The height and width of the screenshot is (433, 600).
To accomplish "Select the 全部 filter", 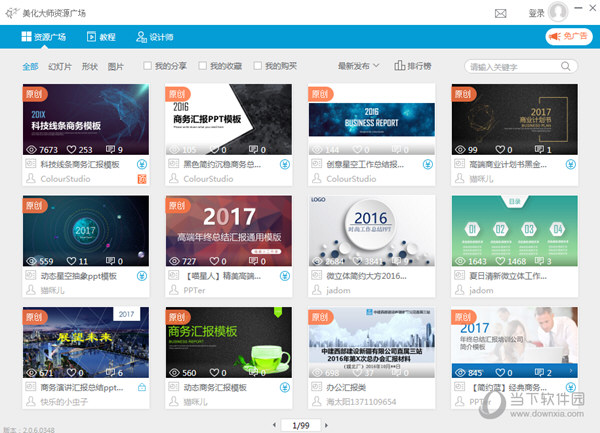I will pos(30,67).
